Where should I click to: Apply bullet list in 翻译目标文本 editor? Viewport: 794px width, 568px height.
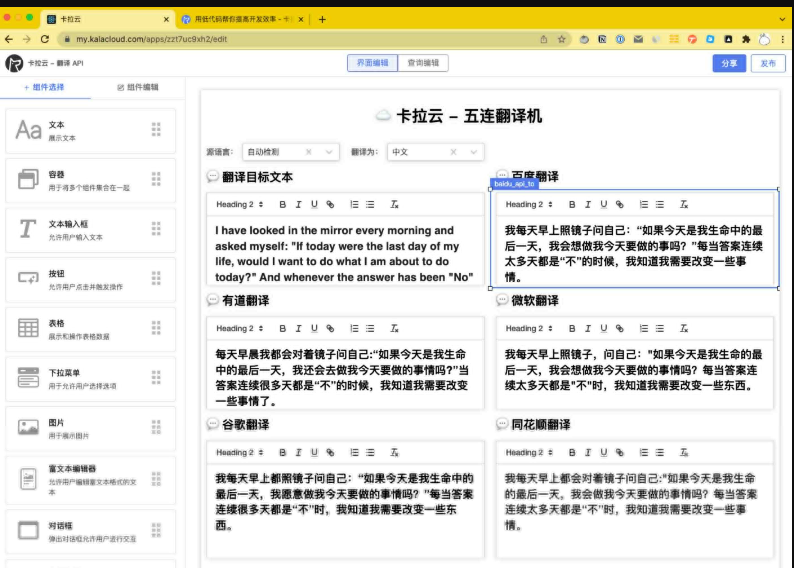(370, 205)
